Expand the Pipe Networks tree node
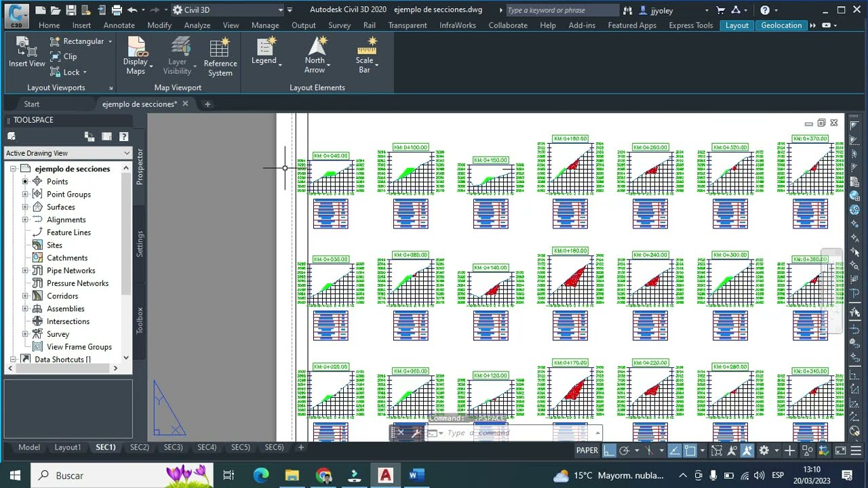 pos(26,270)
